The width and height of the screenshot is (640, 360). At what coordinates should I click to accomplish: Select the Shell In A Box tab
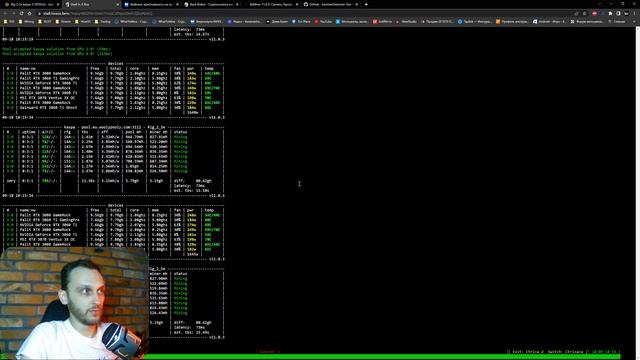click(x=91, y=4)
